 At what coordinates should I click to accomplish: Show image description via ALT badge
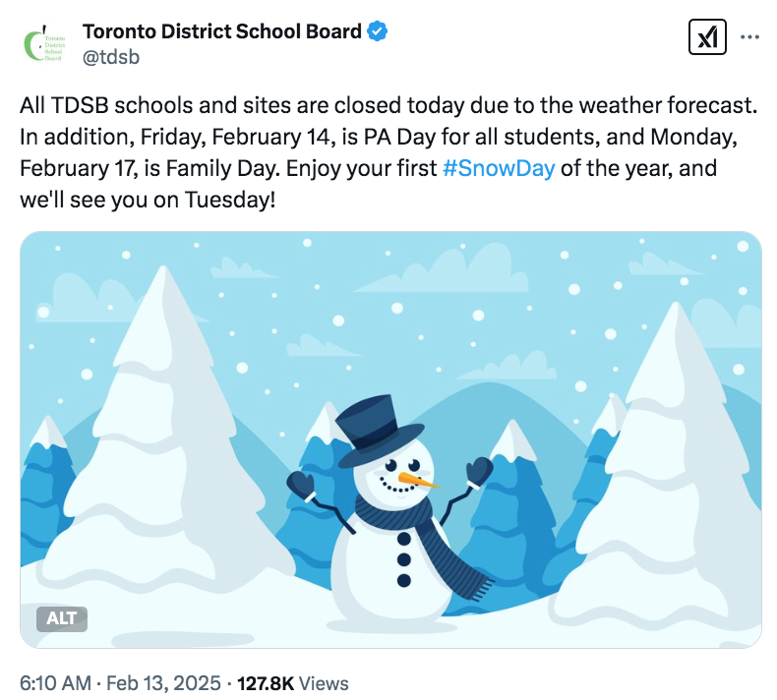tap(62, 618)
